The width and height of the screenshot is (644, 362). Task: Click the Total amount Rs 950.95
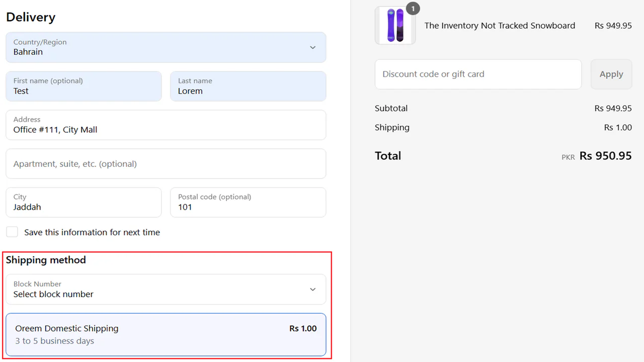click(x=606, y=156)
